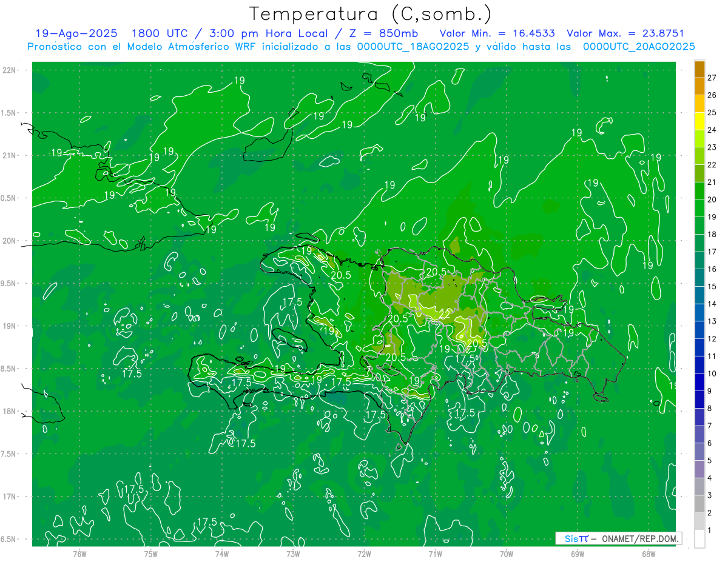Viewport: 728px width, 562px height.
Task: Click the '75W' longitude axis label
Action: [x=151, y=554]
